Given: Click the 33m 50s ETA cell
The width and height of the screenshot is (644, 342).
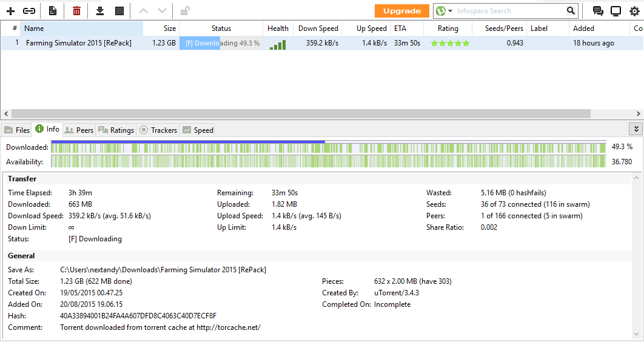Looking at the screenshot, I should click(407, 43).
